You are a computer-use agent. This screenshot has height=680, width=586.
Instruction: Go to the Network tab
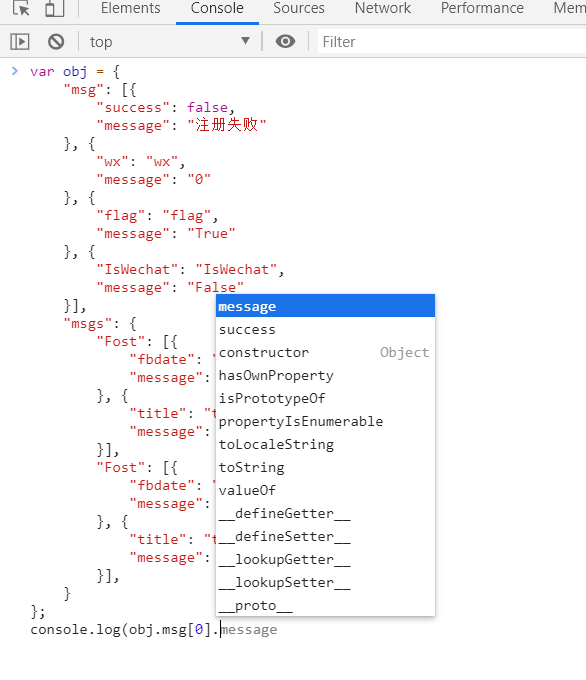(x=383, y=8)
